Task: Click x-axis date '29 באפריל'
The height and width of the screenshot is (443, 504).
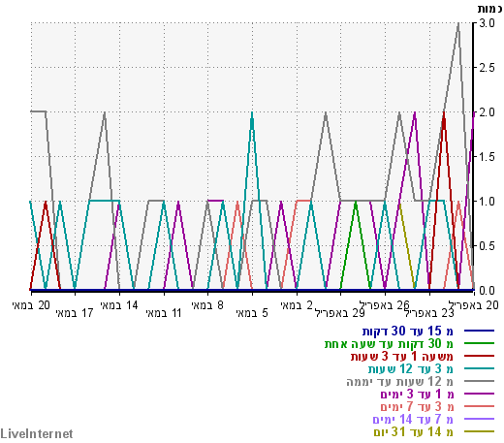Action: [340, 313]
